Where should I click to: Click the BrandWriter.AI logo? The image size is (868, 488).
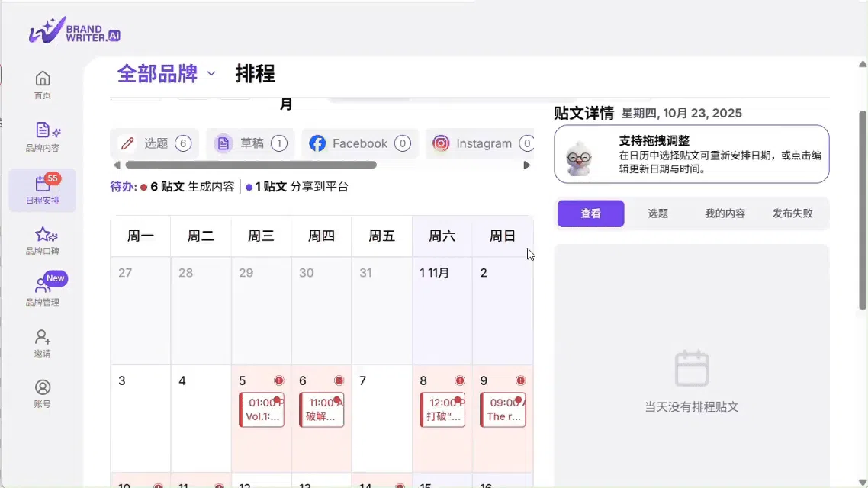coord(74,30)
